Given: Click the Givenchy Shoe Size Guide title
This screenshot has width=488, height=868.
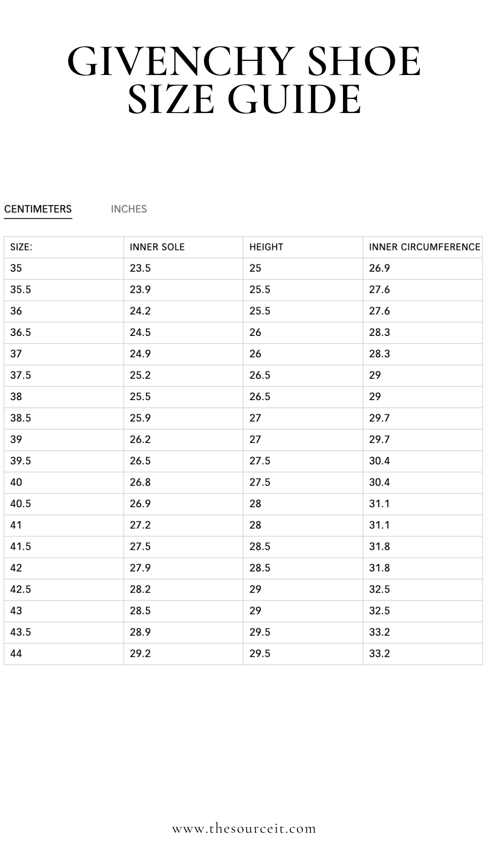Looking at the screenshot, I should coord(244,80).
